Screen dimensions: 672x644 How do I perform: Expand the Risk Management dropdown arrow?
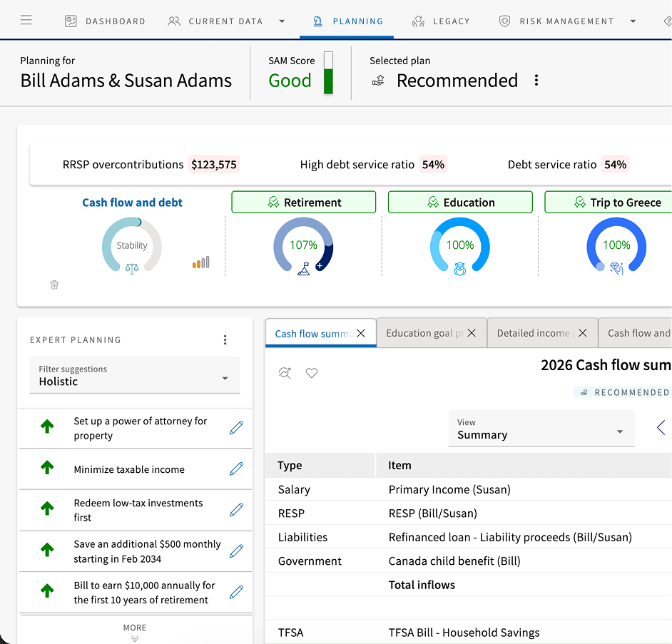(x=633, y=21)
